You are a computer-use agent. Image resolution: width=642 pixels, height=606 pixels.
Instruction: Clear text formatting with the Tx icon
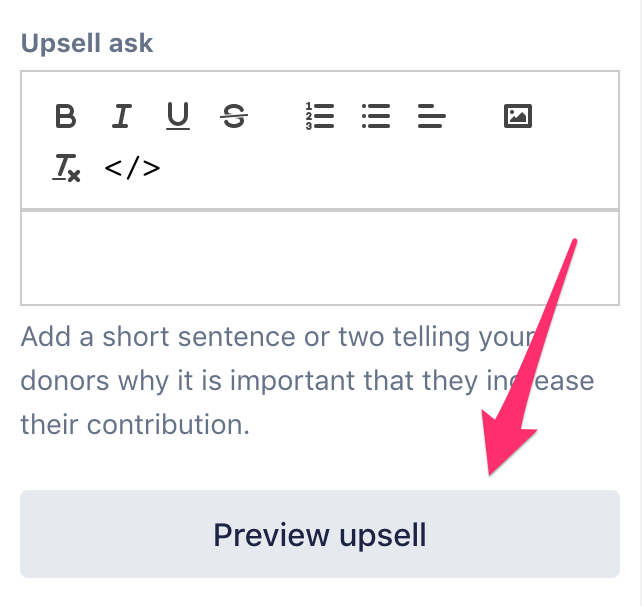(x=66, y=167)
